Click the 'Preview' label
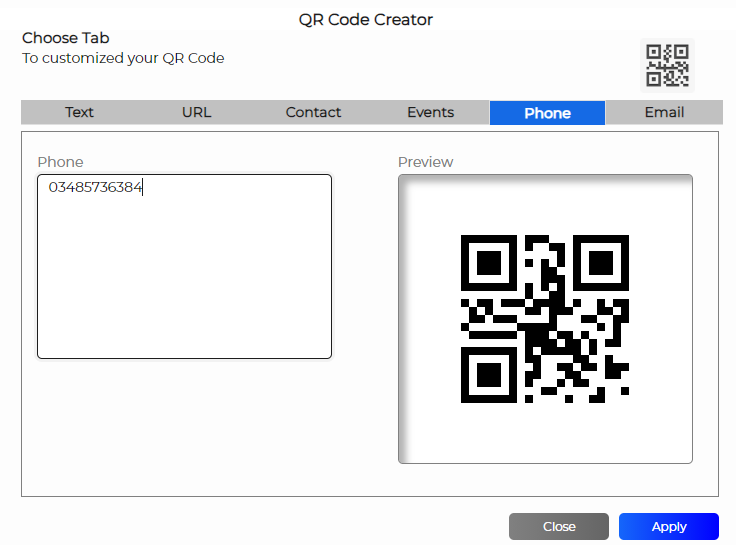The height and width of the screenshot is (545, 736). tap(425, 162)
